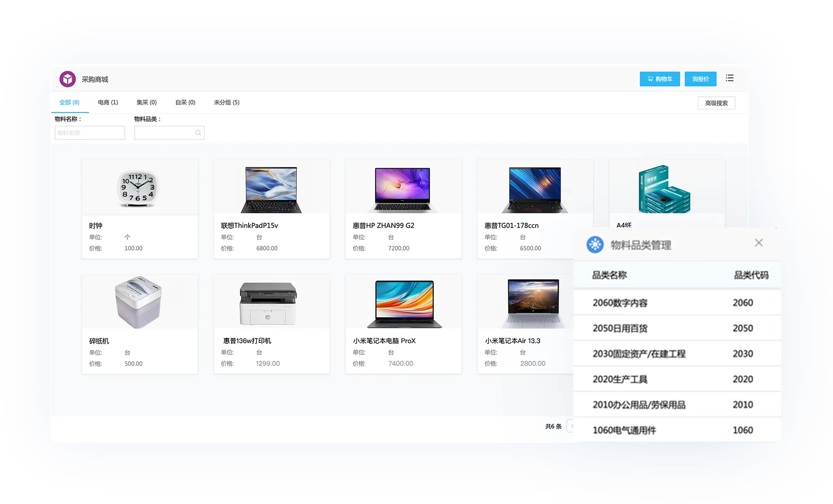This screenshot has height=504, width=833.
Task: Open the list menu icon in header
Action: [729, 78]
